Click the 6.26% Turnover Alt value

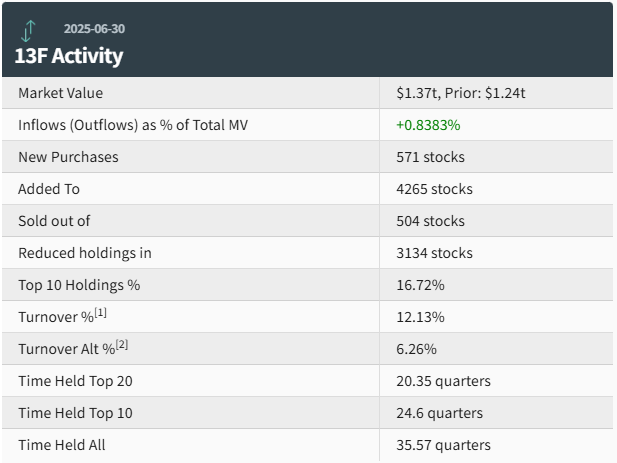[x=416, y=349]
